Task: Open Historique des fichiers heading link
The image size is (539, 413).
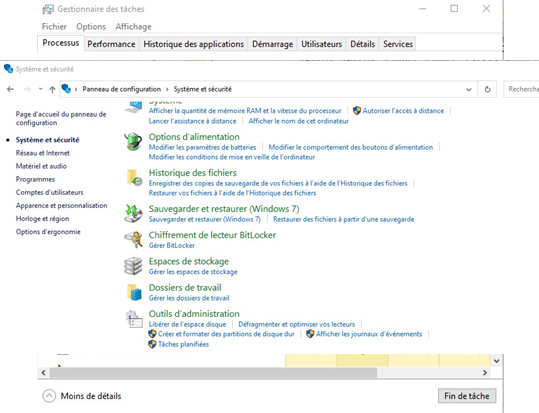Action: (192, 173)
